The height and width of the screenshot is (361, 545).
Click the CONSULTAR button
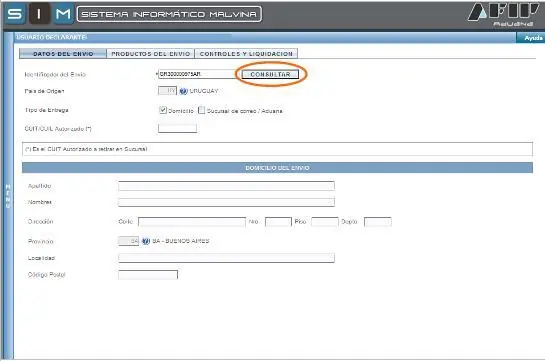click(x=270, y=74)
